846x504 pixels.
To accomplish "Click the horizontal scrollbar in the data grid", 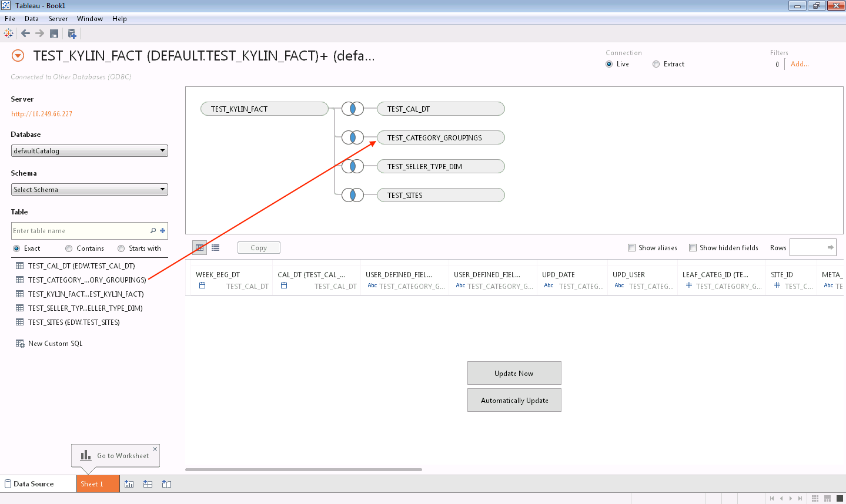I will click(303, 469).
